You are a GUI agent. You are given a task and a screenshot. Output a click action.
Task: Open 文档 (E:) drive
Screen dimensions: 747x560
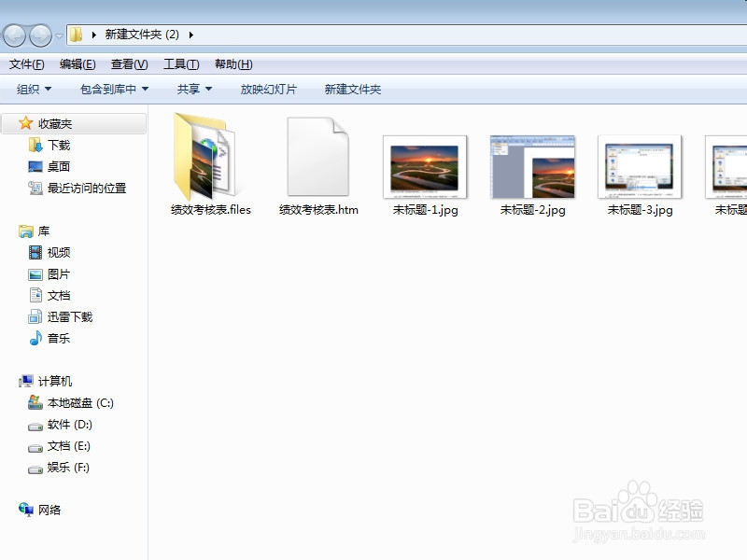tap(68, 446)
